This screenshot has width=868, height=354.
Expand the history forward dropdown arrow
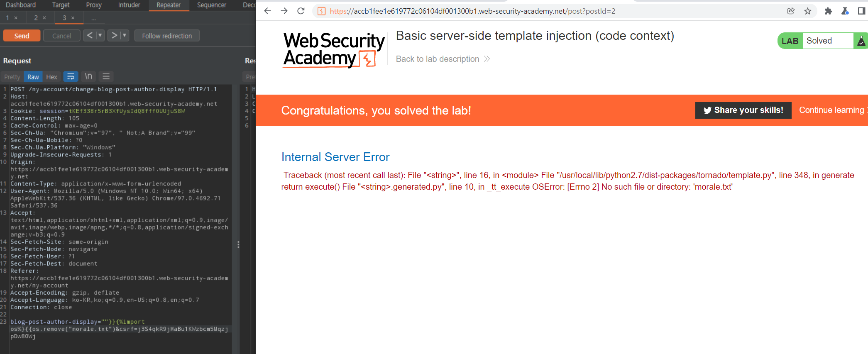tap(125, 36)
